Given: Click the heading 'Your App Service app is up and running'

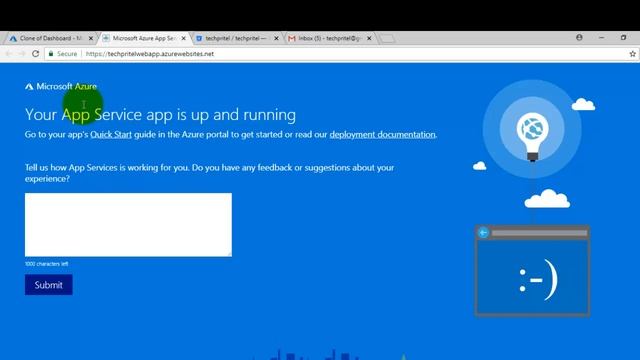Looking at the screenshot, I should pyautogui.click(x=160, y=115).
